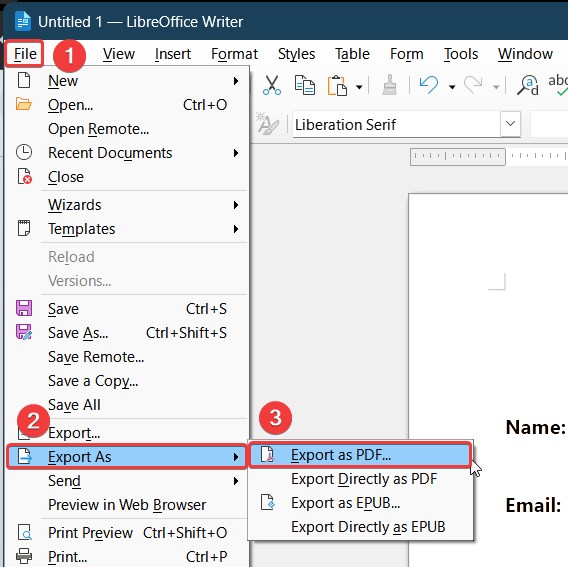This screenshot has width=568, height=567.
Task: Click the floppy-with-pencil Save As icon
Action: (x=24, y=332)
